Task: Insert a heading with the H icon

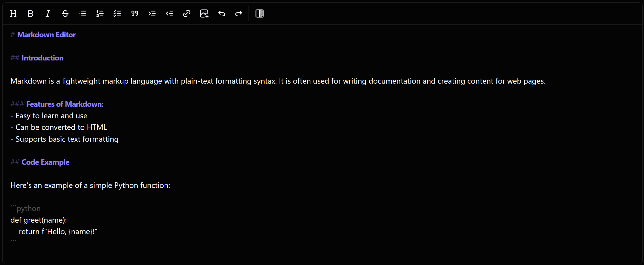Action: click(13, 13)
